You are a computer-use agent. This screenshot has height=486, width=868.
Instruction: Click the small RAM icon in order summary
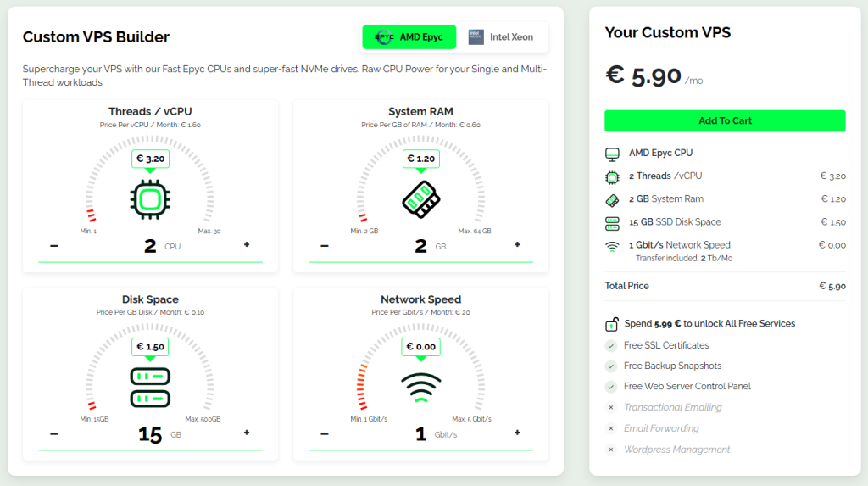[612, 199]
